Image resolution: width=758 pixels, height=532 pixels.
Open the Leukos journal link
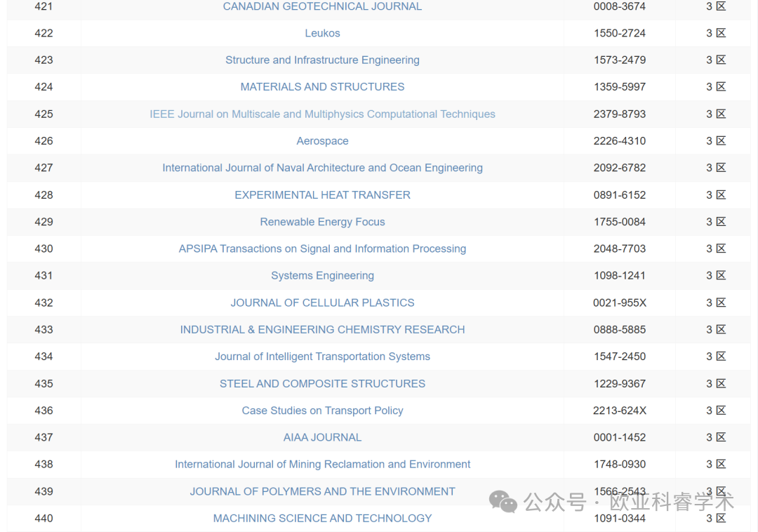click(x=322, y=34)
